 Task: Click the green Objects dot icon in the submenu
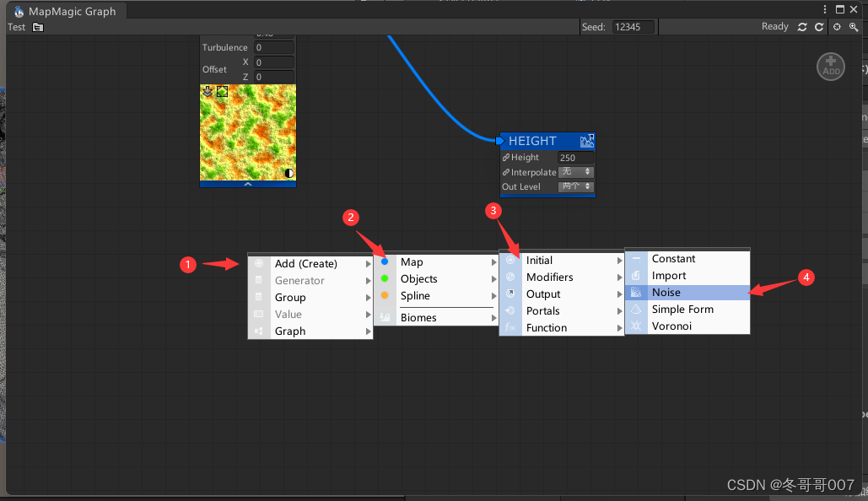(385, 279)
